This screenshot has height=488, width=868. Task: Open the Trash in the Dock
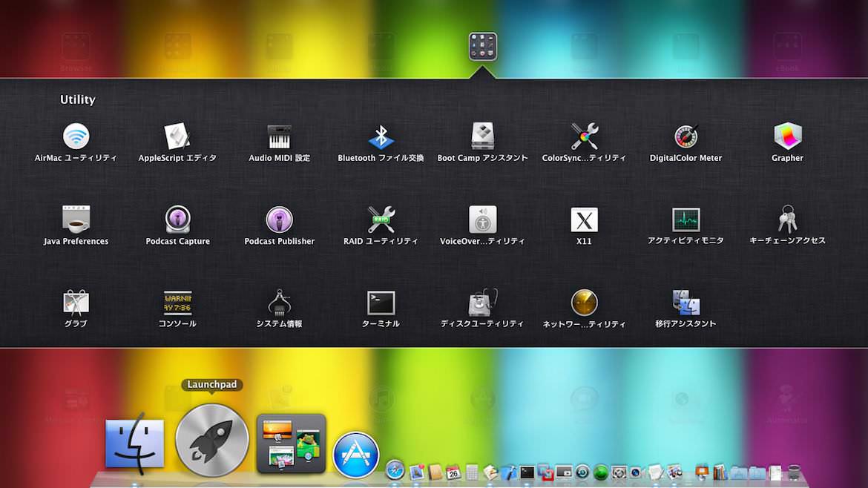coord(795,472)
